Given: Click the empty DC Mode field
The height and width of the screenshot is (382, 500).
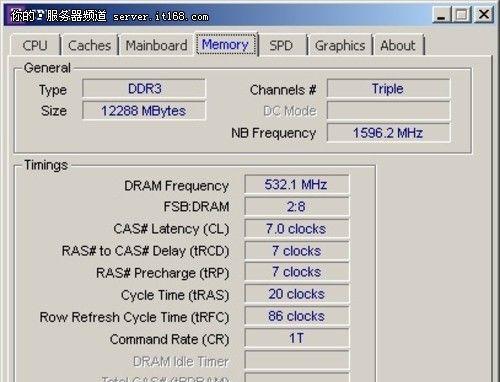Looking at the screenshot, I should click(x=388, y=111).
